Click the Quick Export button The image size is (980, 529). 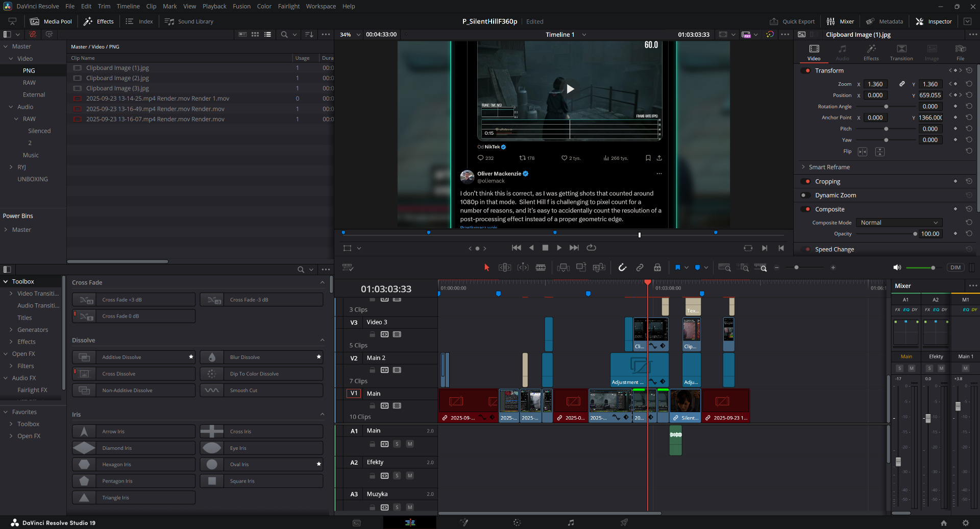click(x=792, y=21)
